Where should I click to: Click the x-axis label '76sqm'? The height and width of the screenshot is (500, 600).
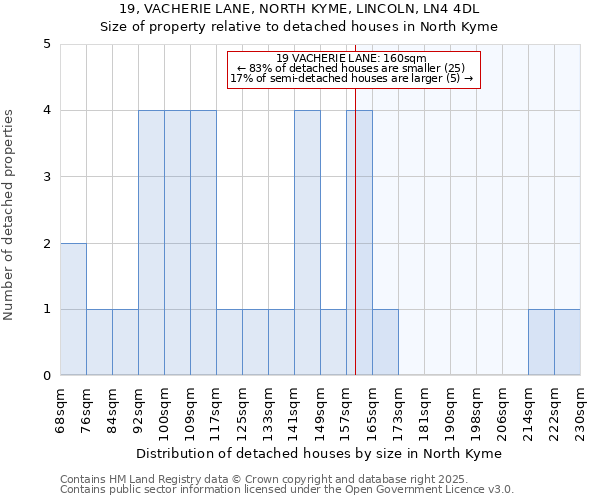tap(86, 411)
